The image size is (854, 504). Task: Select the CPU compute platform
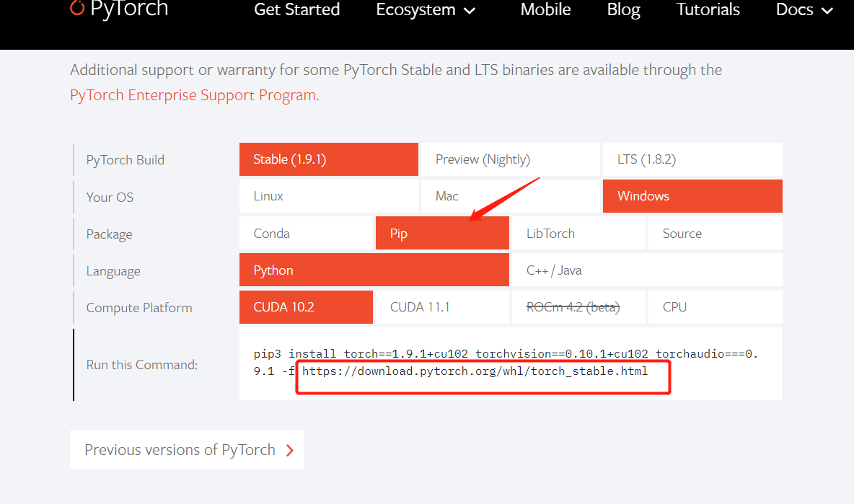click(x=715, y=307)
